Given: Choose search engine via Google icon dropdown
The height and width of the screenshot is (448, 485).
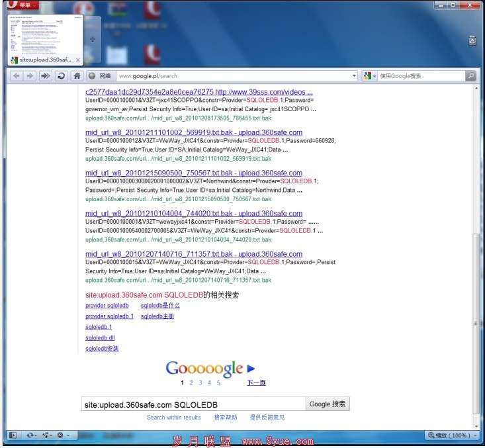Looking at the screenshot, I should [370, 76].
